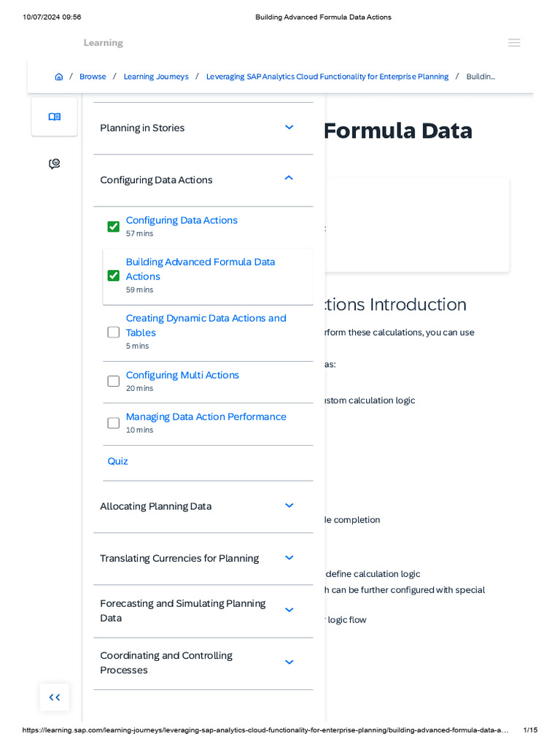
Task: Tick the Configuring Multi Actions checkbox
Action: (x=114, y=381)
